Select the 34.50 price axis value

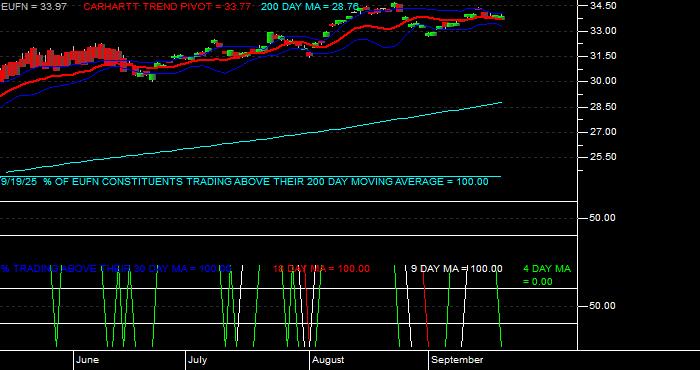(603, 6)
